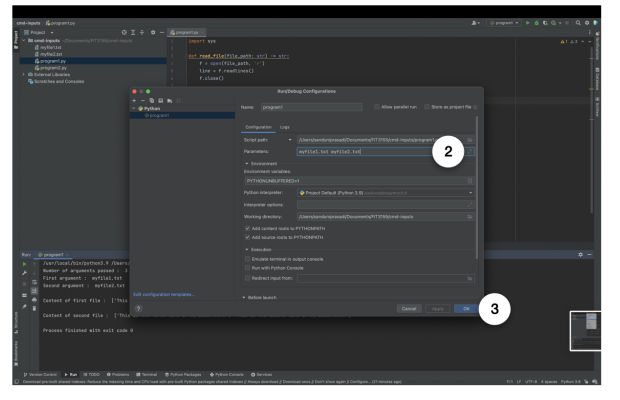The height and width of the screenshot is (400, 620).
Task: Uncheck Add source roots to PYTHONPATH
Action: coord(248,238)
